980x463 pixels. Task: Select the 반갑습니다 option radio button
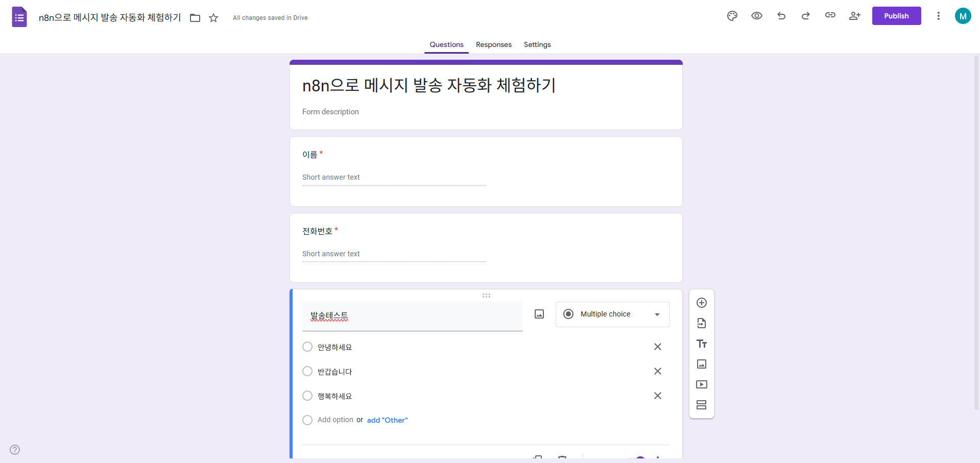307,371
